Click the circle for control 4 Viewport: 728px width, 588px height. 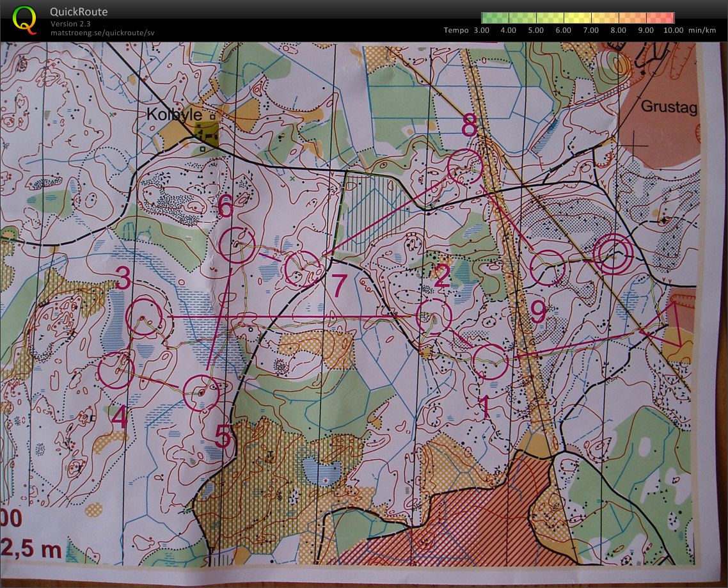(x=116, y=370)
